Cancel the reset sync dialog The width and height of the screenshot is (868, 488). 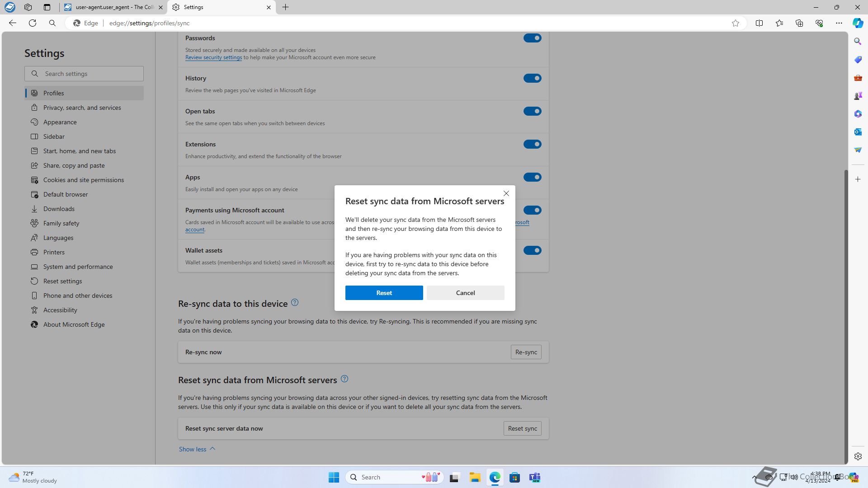[x=465, y=293]
